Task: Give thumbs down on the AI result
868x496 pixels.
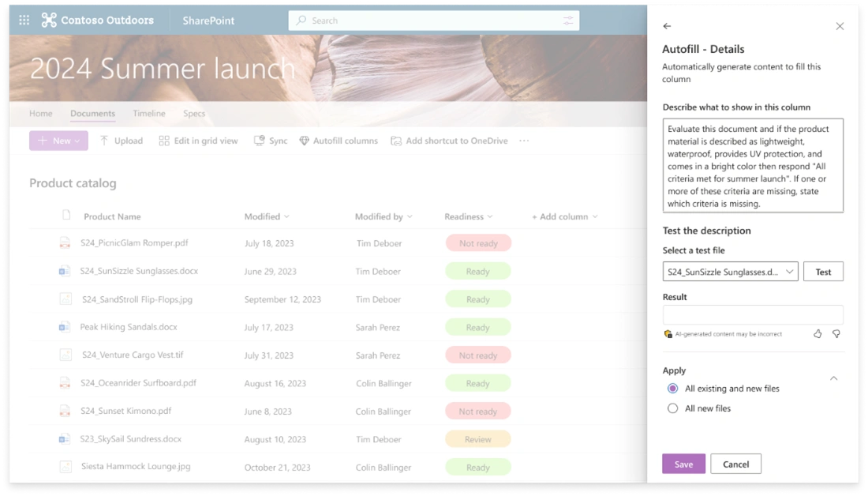Action: pyautogui.click(x=836, y=333)
